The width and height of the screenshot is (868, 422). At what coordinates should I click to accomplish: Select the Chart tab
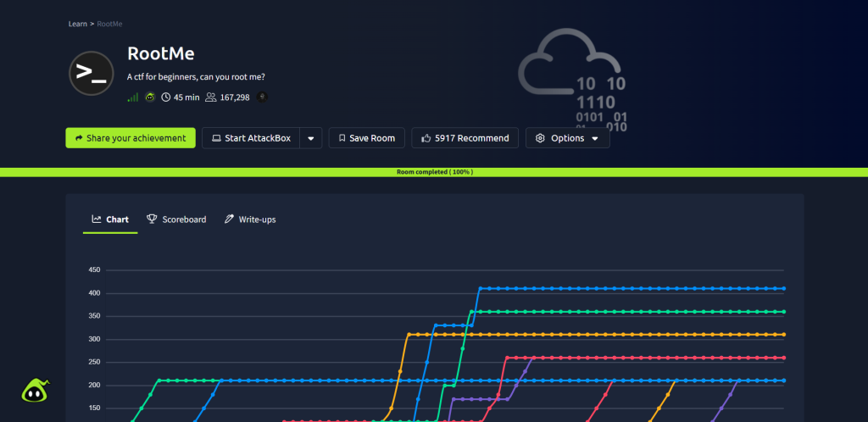(110, 219)
